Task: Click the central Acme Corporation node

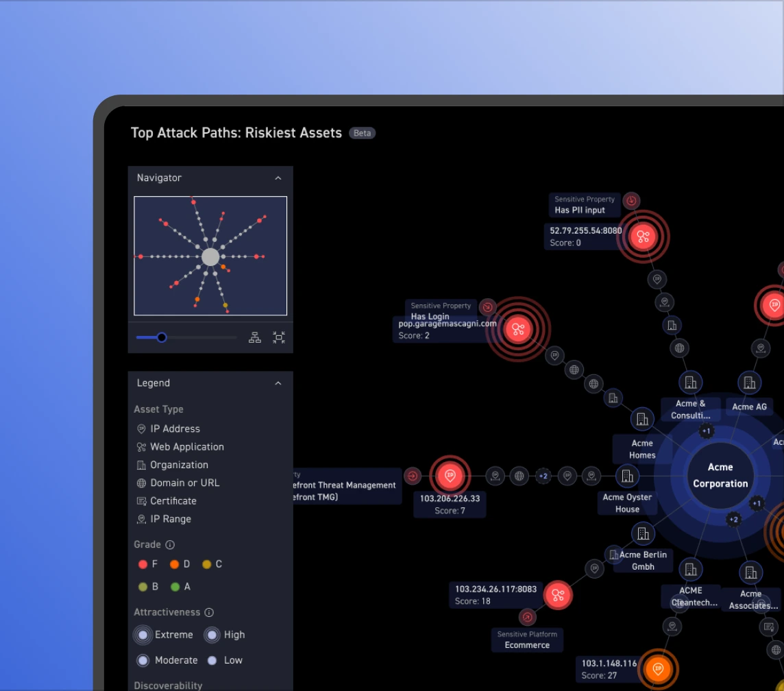Action: 720,475
